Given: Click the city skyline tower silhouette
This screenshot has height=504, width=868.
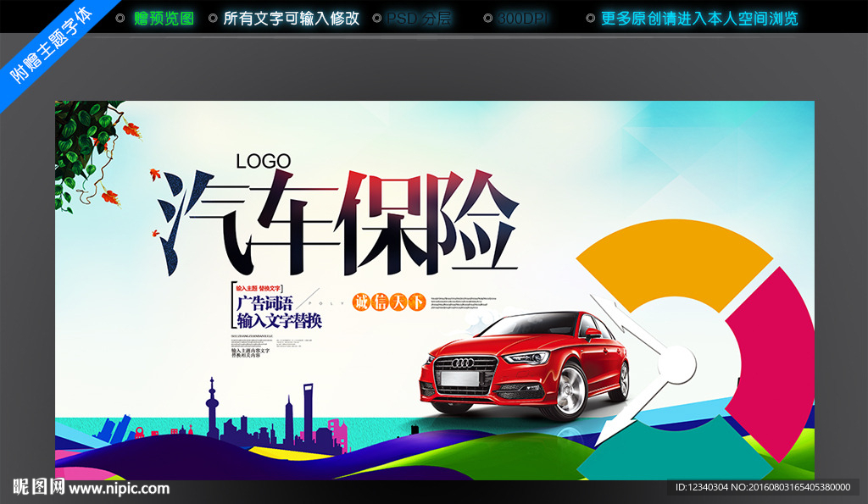Looking at the screenshot, I should point(213,408).
